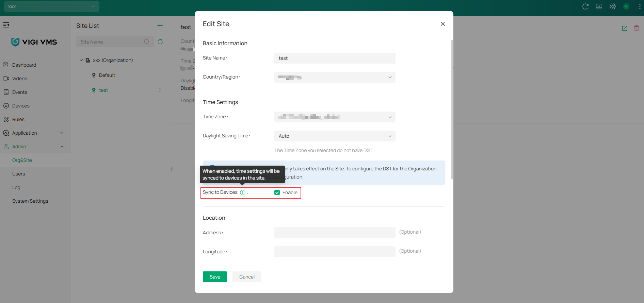Click the Address input field
The height and width of the screenshot is (303, 644).
(335, 233)
